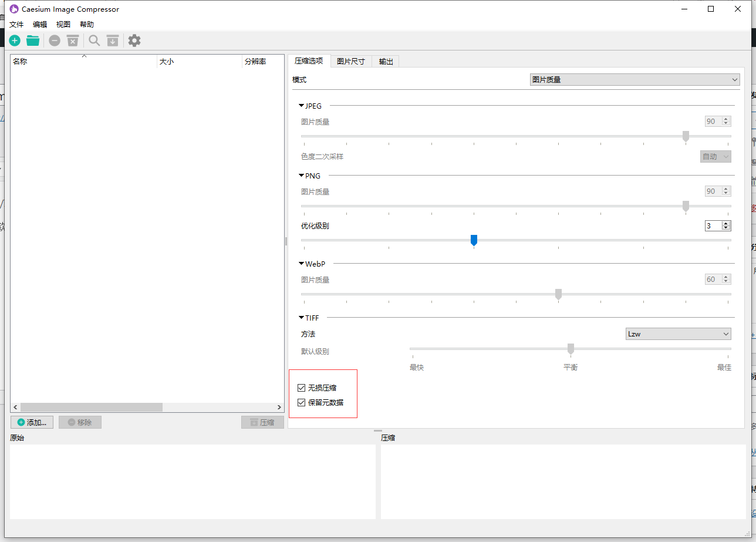Open folder using the toolbar folder icon
This screenshot has width=756, height=542.
click(33, 41)
